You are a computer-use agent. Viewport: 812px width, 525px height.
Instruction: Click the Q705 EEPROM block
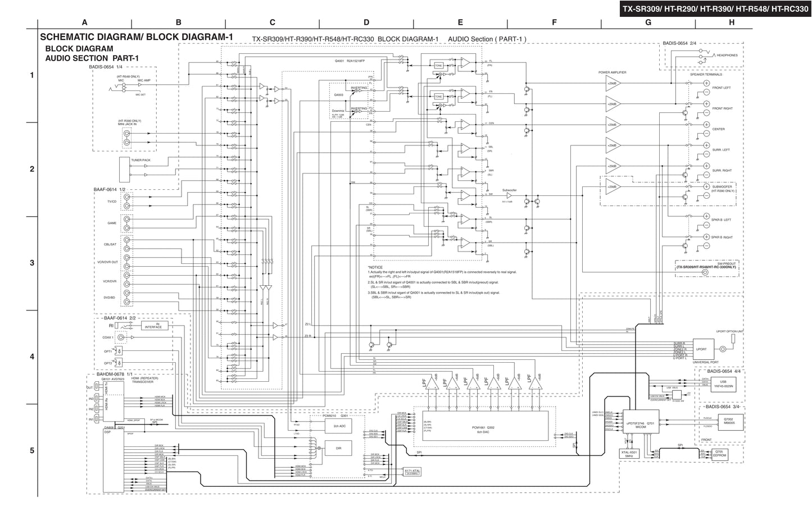[x=720, y=455]
